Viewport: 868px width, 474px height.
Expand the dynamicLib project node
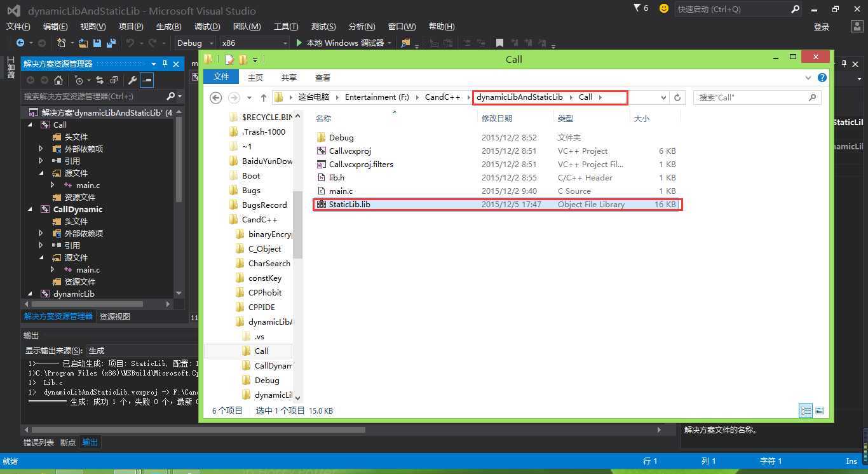[29, 294]
